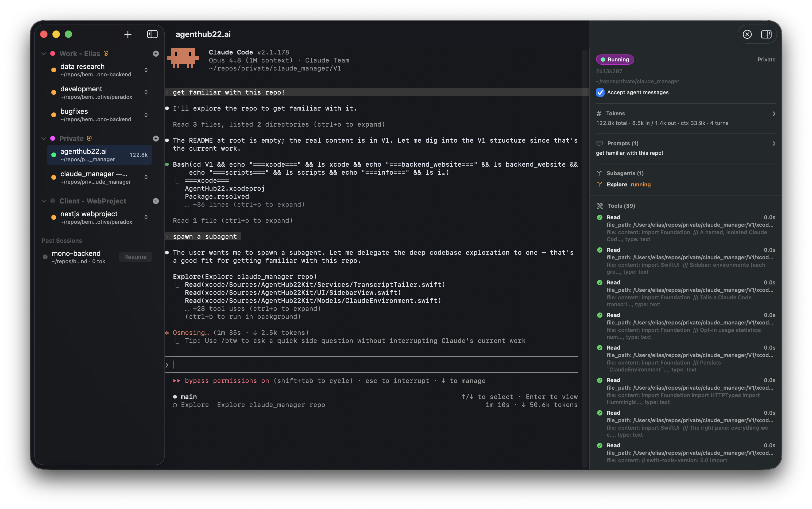Click the token summary '122.8k total' line
Screen dimensions: 812x509
pos(662,123)
